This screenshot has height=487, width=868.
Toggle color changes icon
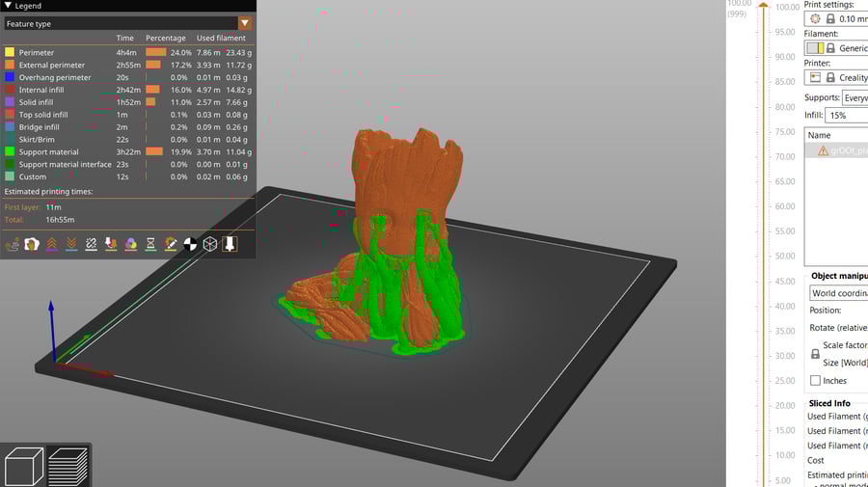(x=131, y=244)
